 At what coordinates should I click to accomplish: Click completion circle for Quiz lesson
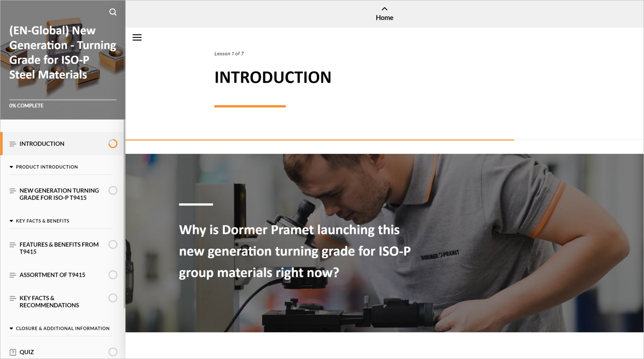click(113, 352)
